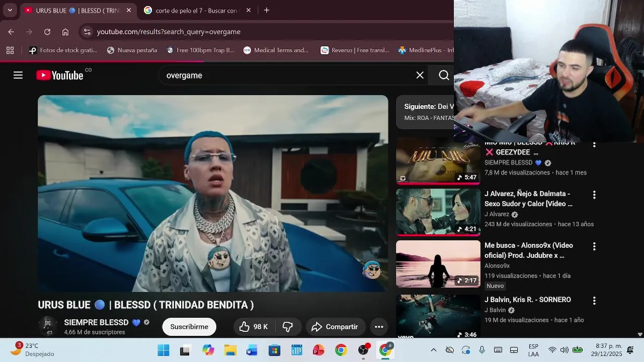Open the SIEMPRE BLESSD channel avatar
The height and width of the screenshot is (362, 644).
click(47, 326)
